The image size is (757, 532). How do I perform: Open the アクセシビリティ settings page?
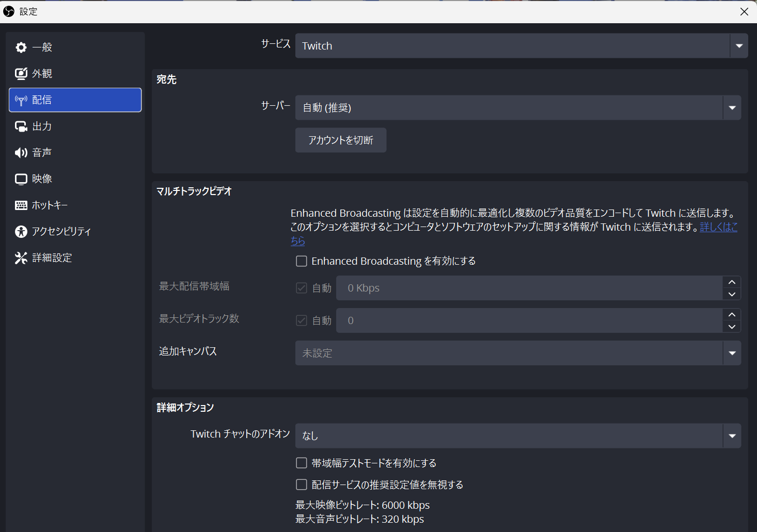coord(75,232)
